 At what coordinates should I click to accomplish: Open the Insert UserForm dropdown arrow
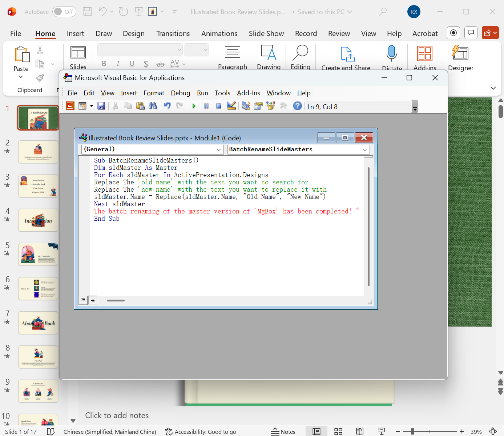coord(92,106)
